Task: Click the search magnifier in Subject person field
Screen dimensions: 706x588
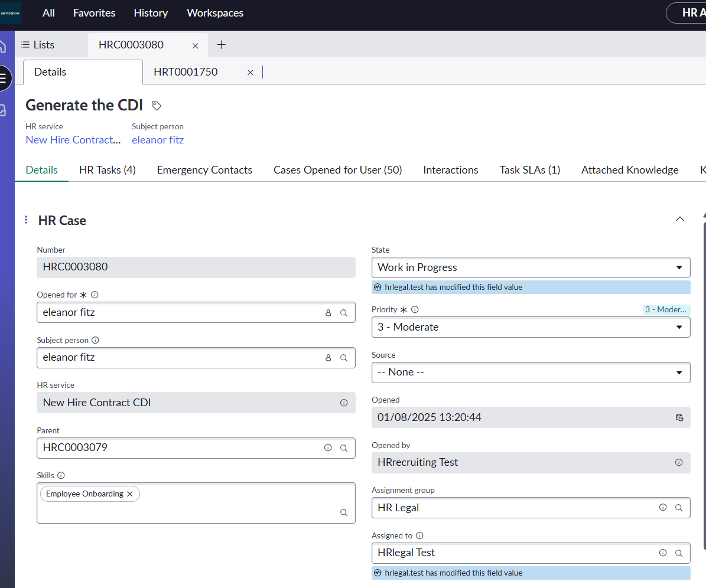Action: pos(344,357)
